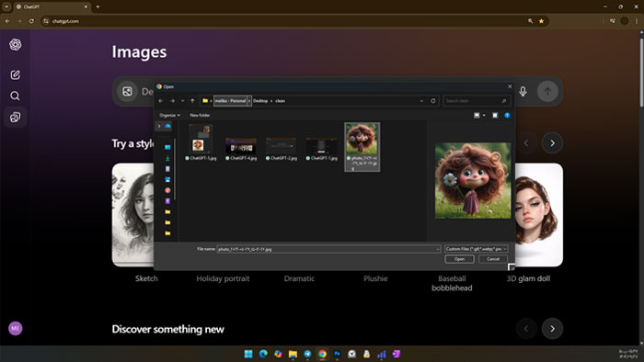Activate the microphone dictation icon
Image resolution: width=644 pixels, height=362 pixels.
pyautogui.click(x=523, y=91)
